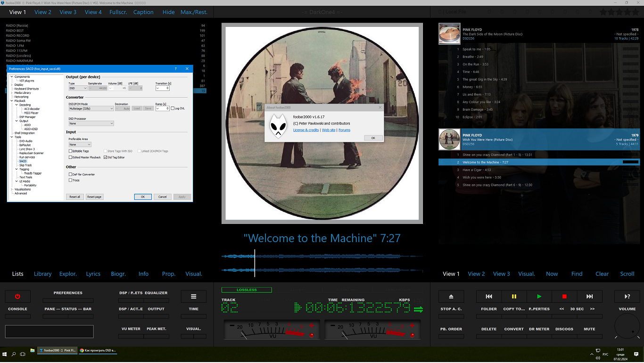Viewport: 644px width, 363px height.
Task: Expand the Visualisations tree node
Action: (x=12, y=190)
